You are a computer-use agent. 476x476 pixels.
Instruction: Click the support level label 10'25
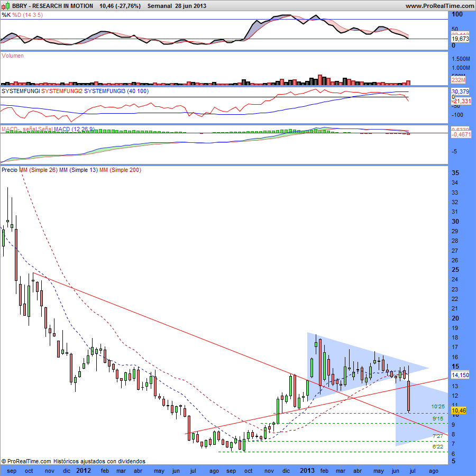(438, 407)
